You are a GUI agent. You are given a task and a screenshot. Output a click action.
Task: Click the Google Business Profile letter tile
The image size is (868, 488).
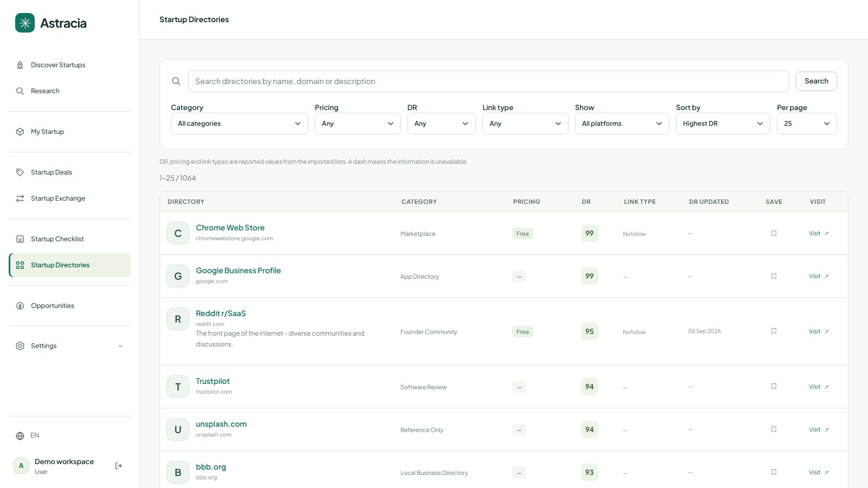pyautogui.click(x=178, y=276)
